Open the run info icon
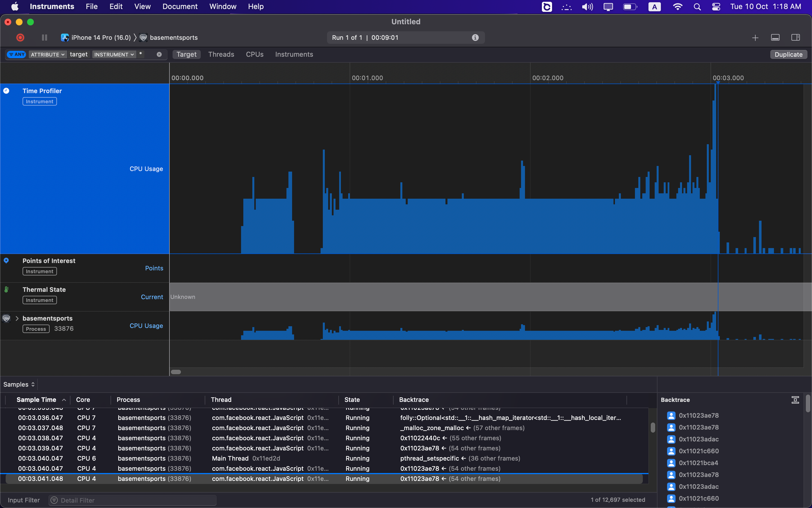 click(x=475, y=38)
